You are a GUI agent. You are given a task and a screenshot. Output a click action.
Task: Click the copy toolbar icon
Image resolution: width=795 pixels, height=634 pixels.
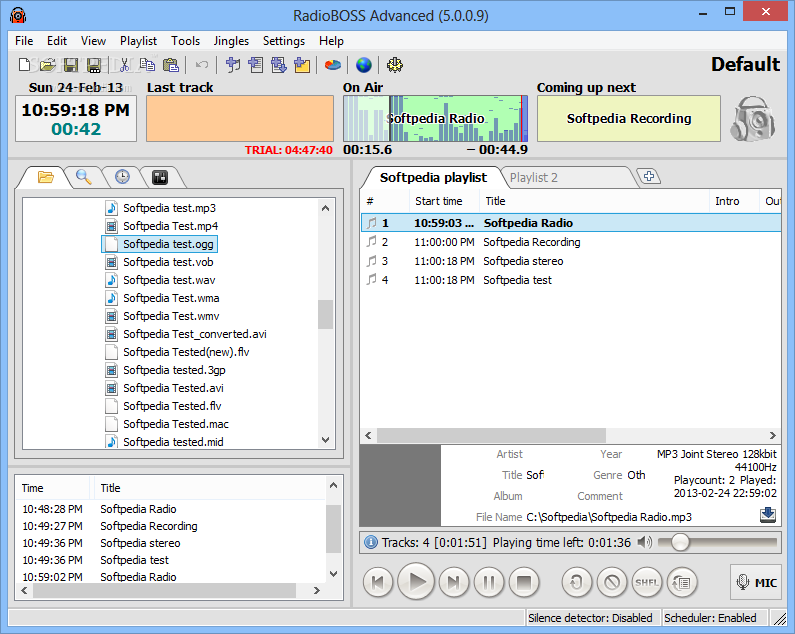click(147, 65)
